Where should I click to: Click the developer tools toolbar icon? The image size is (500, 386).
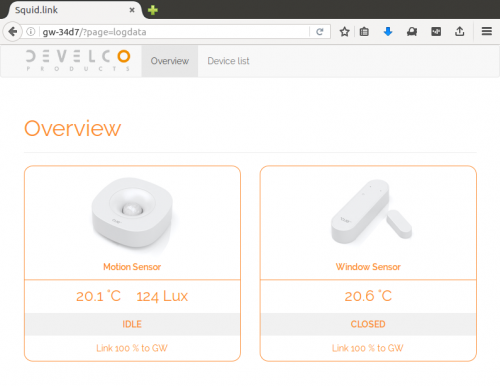(x=436, y=32)
